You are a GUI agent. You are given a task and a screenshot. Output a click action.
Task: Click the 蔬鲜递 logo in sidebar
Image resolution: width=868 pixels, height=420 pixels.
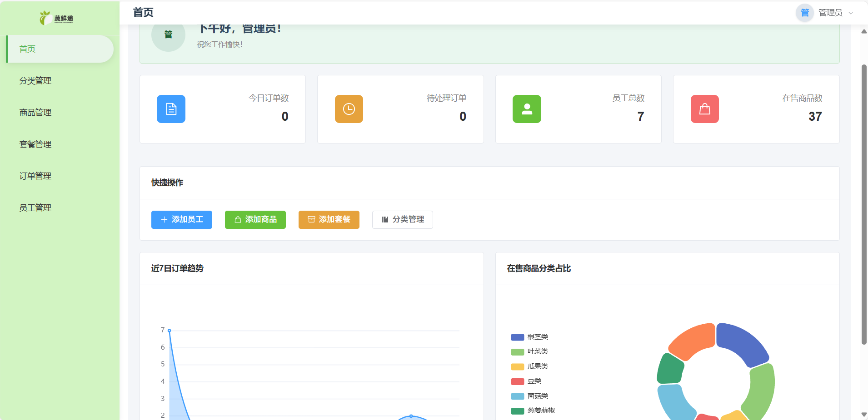pos(56,18)
